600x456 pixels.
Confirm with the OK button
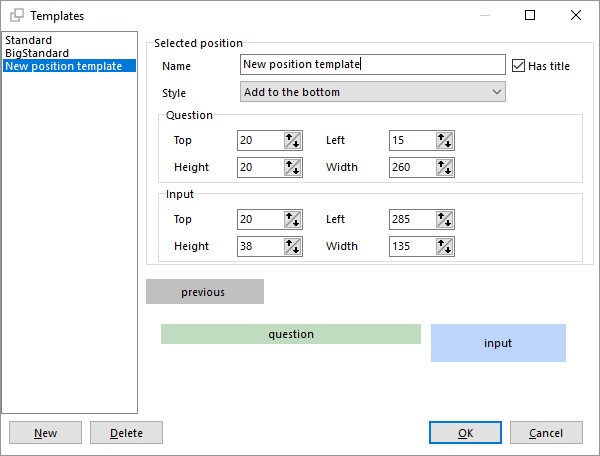[465, 433]
